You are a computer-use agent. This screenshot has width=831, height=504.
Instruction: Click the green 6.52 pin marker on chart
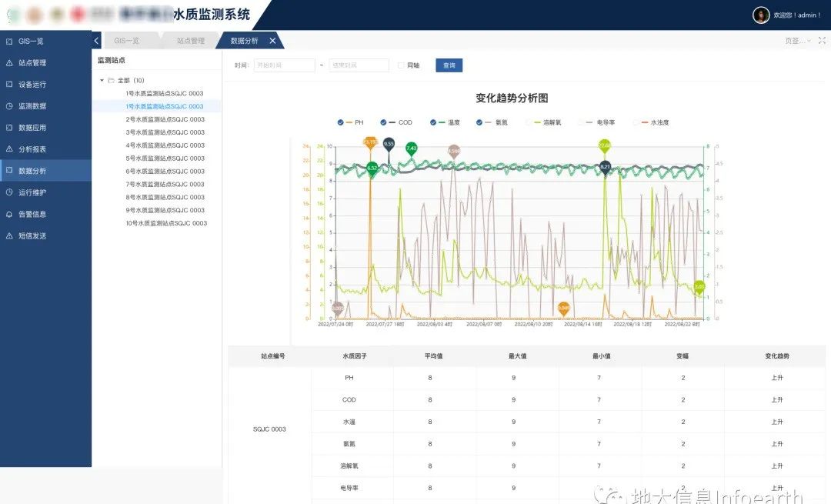pyautogui.click(x=372, y=169)
